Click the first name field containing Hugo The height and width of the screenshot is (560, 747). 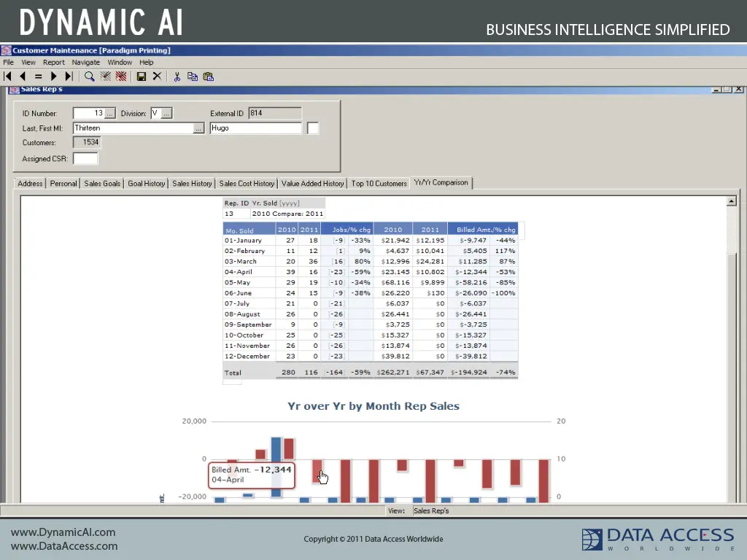pyautogui.click(x=255, y=128)
